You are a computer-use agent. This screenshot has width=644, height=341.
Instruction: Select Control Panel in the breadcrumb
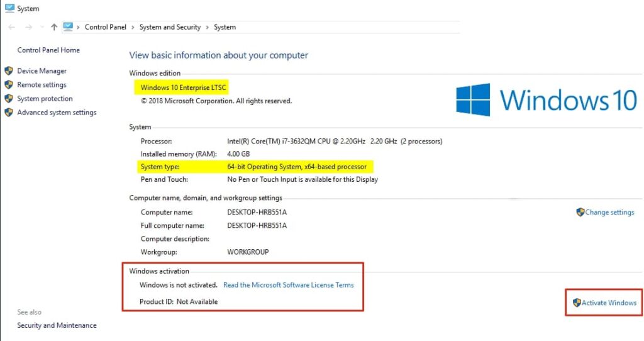pyautogui.click(x=105, y=27)
